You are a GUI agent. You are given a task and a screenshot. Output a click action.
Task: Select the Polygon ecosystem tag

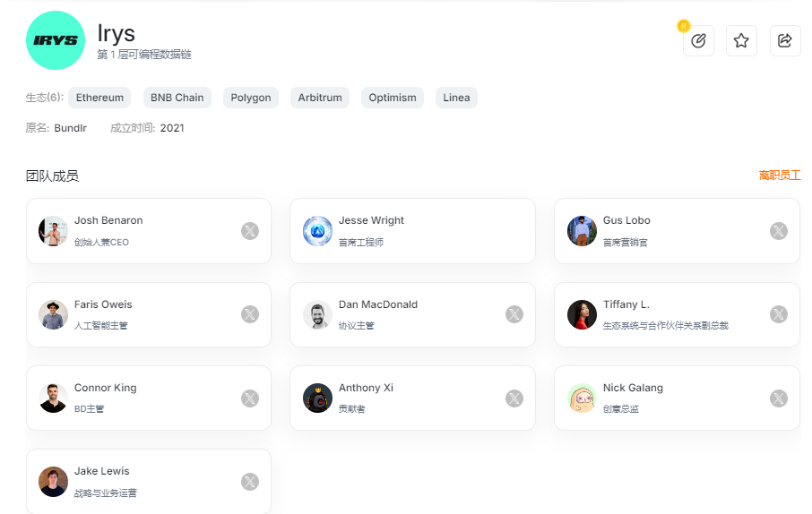tap(251, 98)
